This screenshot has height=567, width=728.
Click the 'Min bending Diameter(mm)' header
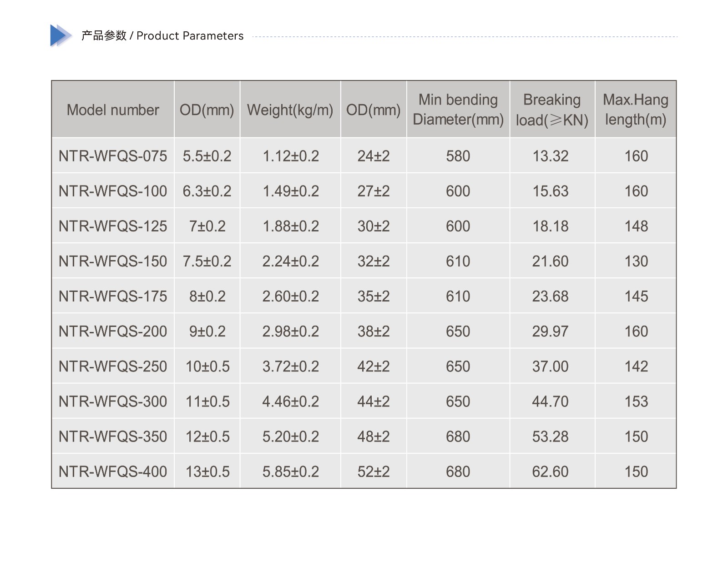click(x=458, y=110)
